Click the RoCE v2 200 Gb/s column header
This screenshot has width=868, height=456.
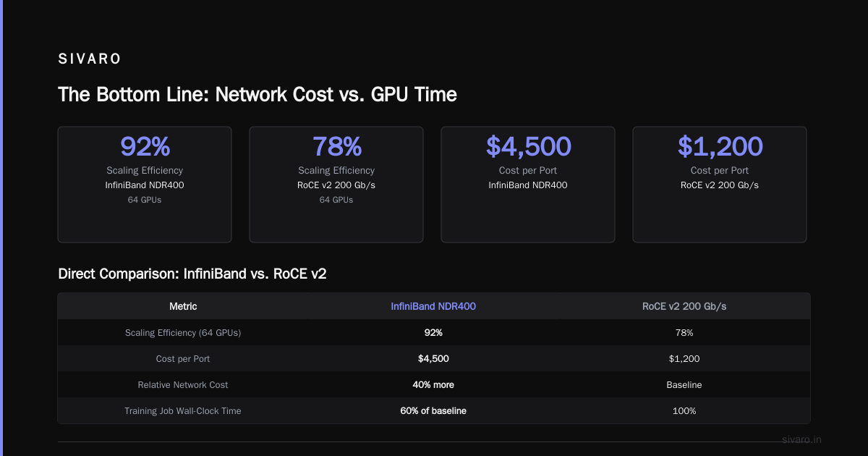684,307
